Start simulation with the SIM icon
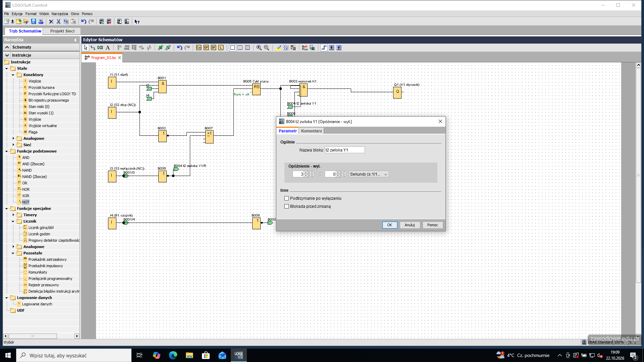 (x=305, y=48)
